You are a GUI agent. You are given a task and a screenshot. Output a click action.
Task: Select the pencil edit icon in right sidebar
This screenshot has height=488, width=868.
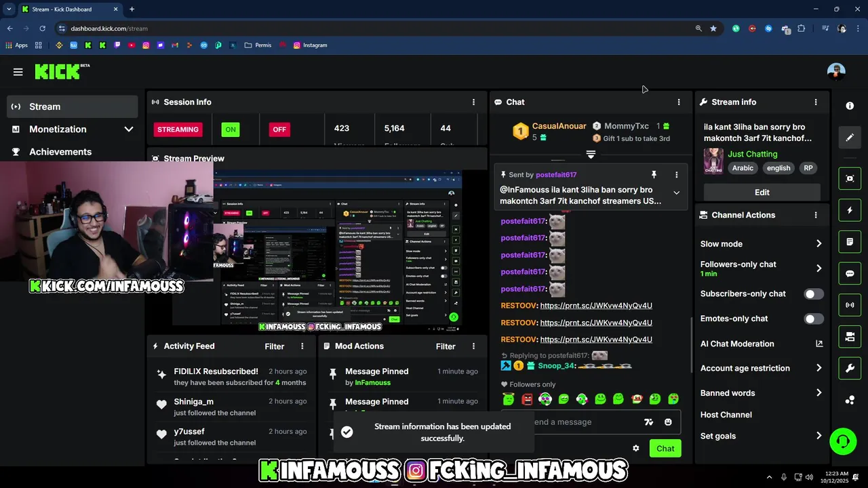850,138
